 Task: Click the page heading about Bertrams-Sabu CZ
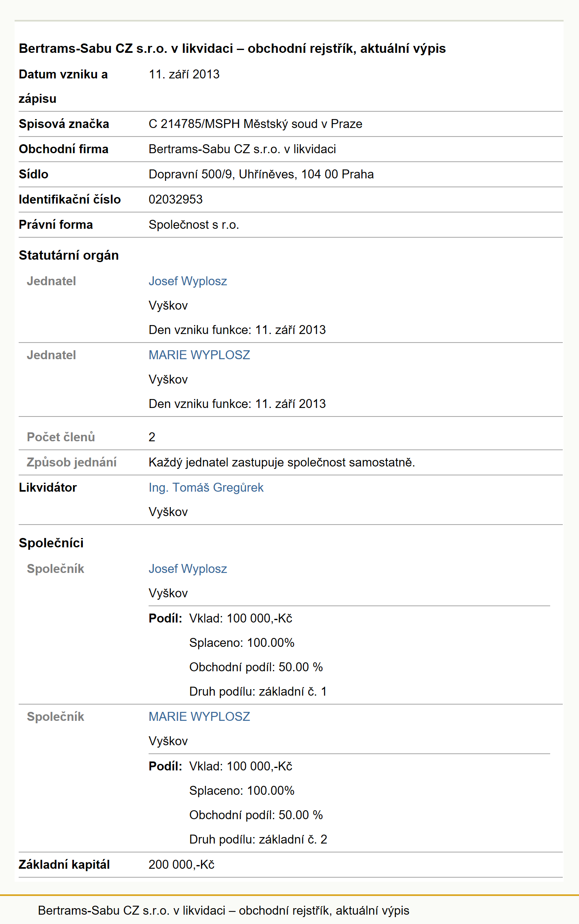click(x=232, y=49)
